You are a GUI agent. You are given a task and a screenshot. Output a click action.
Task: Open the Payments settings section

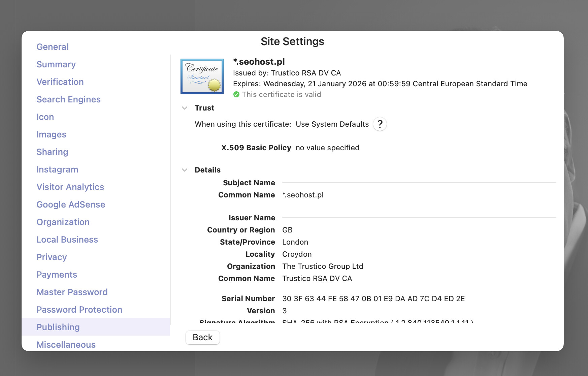point(57,275)
